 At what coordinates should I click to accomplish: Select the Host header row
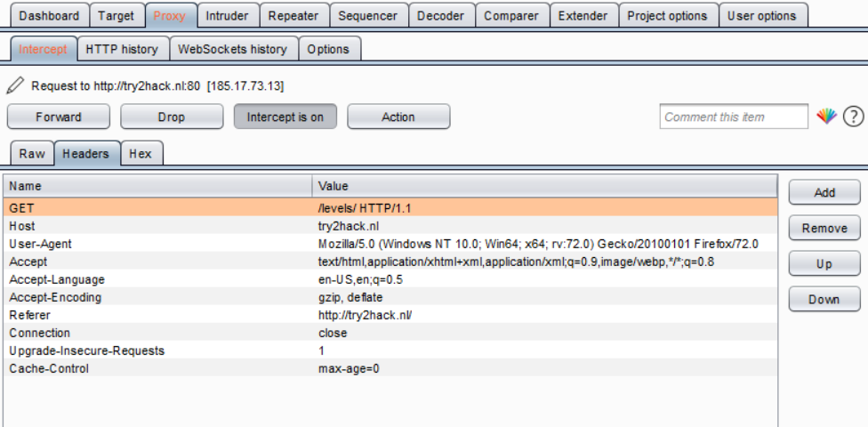390,226
